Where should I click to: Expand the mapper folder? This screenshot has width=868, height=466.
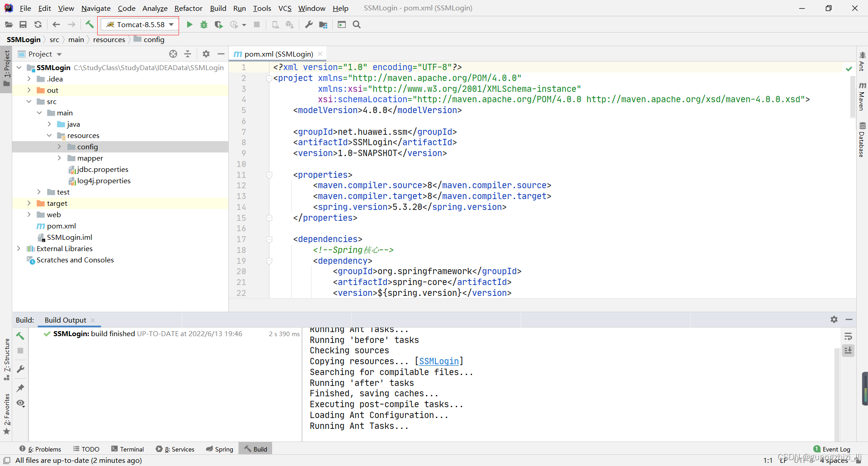pos(59,158)
